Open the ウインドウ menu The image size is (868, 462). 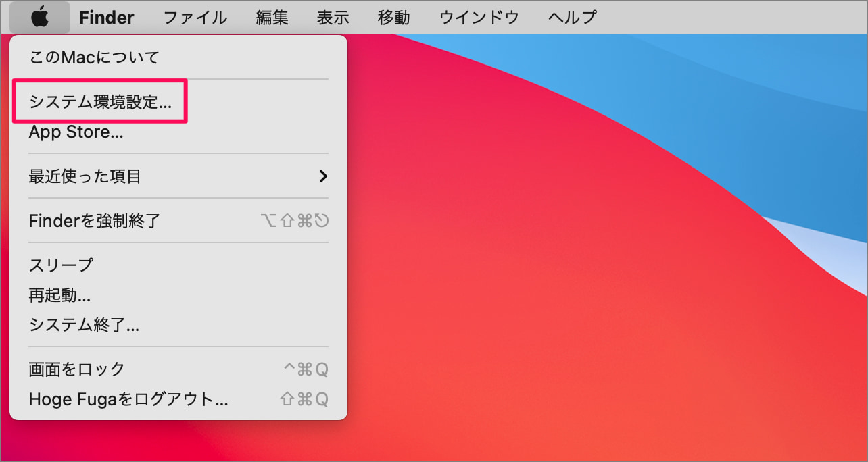[478, 17]
